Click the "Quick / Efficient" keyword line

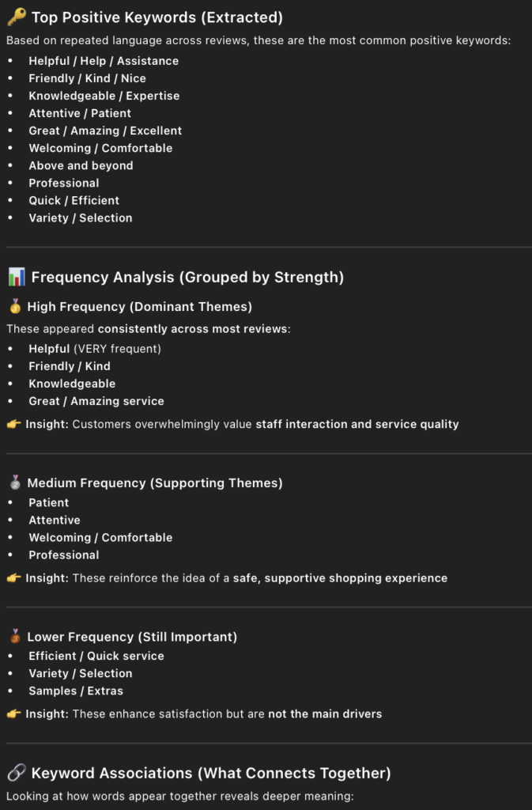[x=74, y=200]
